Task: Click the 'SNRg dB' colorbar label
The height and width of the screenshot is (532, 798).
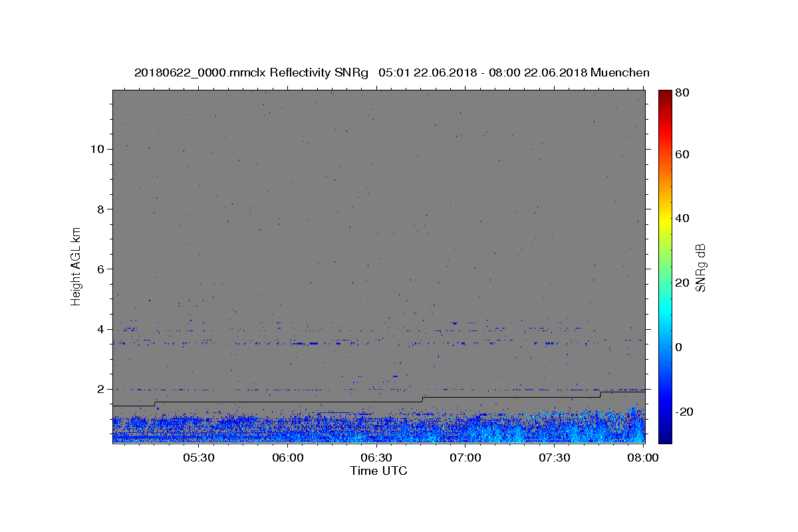Action: coord(700,267)
